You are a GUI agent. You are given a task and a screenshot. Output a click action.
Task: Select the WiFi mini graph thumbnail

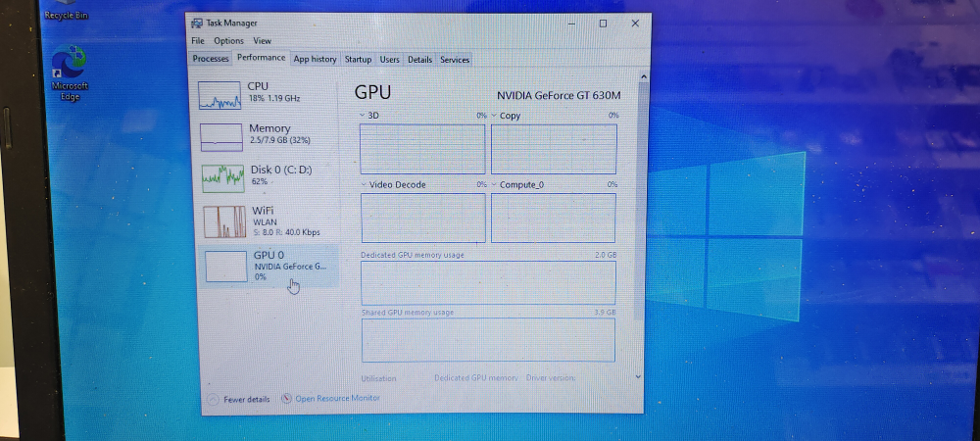[224, 221]
